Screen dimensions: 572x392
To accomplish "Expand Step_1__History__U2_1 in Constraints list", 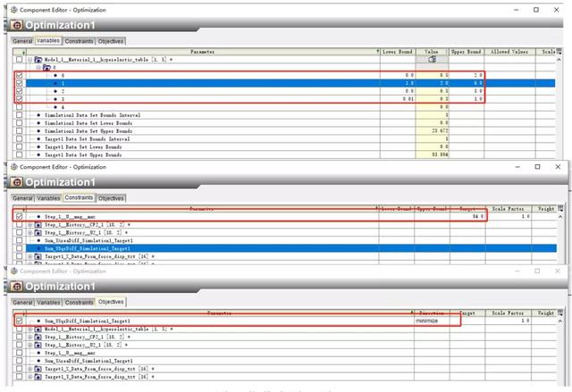I will (29, 232).
